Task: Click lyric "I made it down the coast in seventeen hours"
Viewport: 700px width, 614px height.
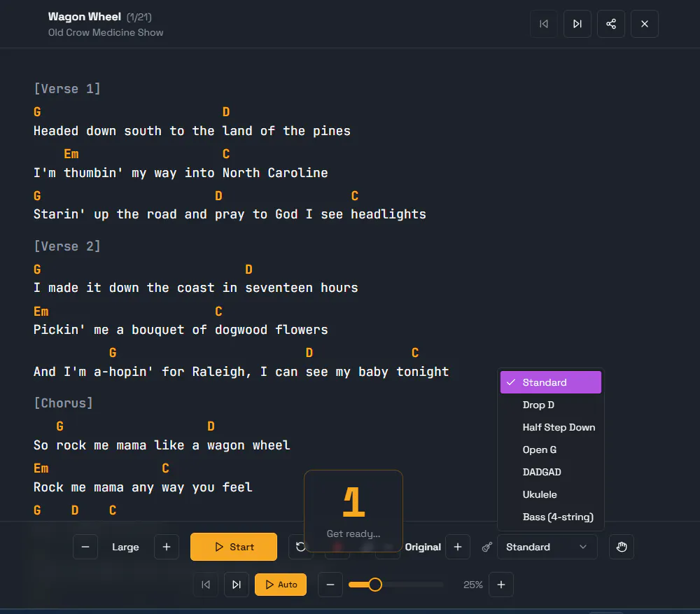Action: [195, 288]
